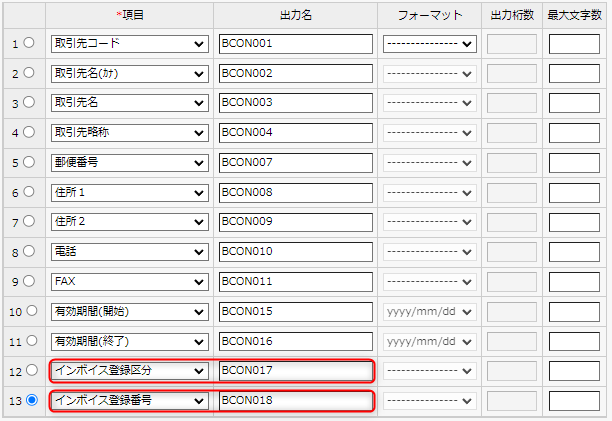Select the radio button for row 7
The width and height of the screenshot is (612, 421).
31,222
